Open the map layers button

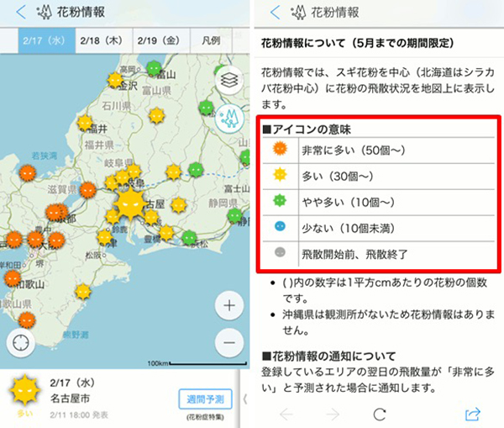pyautogui.click(x=228, y=81)
